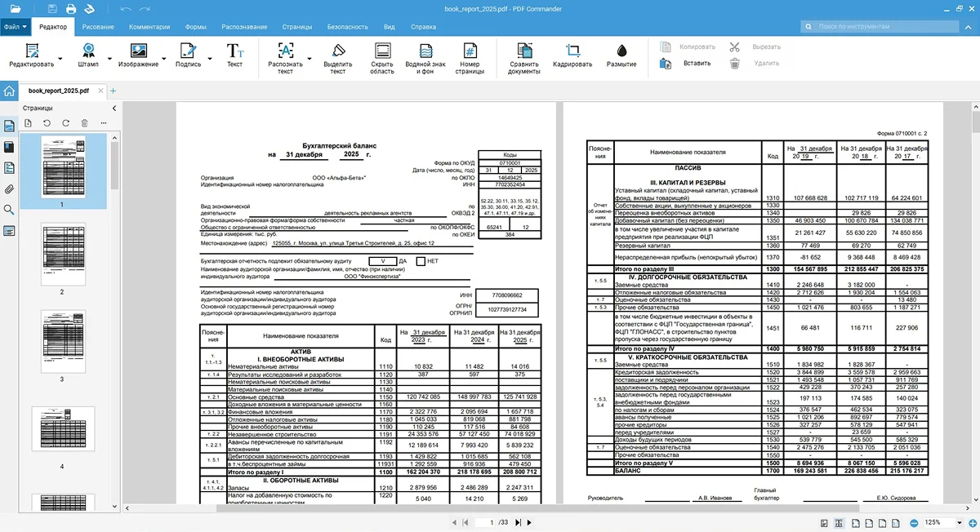
Task: Select page 3 thumbnail in Страницы panel
Action: 63,341
